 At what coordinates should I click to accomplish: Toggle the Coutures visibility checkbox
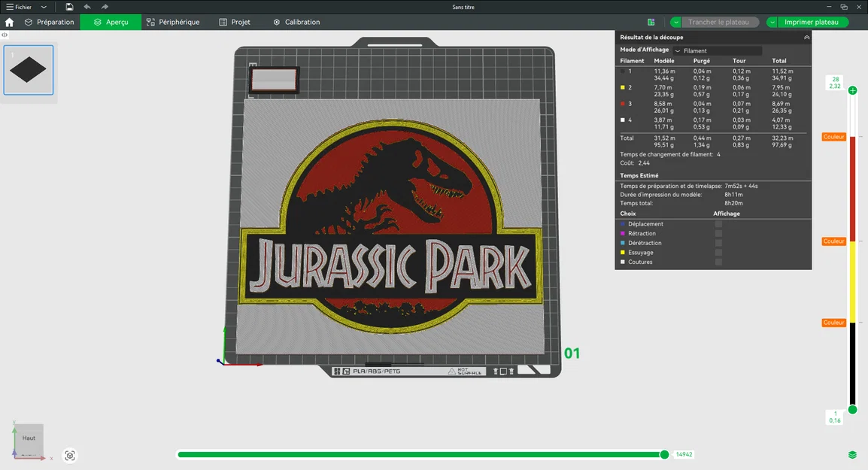718,262
